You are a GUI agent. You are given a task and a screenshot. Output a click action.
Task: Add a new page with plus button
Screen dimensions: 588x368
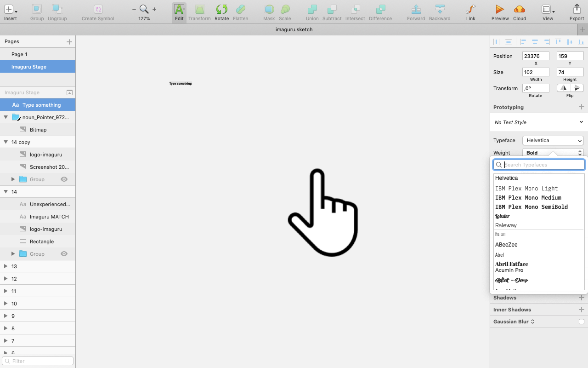coord(69,42)
